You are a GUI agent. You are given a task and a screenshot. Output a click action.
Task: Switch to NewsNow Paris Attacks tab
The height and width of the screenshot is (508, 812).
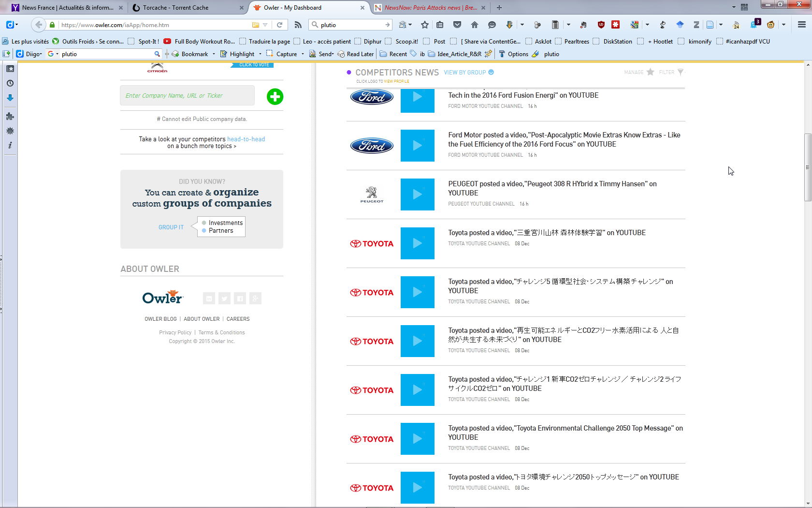click(431, 7)
